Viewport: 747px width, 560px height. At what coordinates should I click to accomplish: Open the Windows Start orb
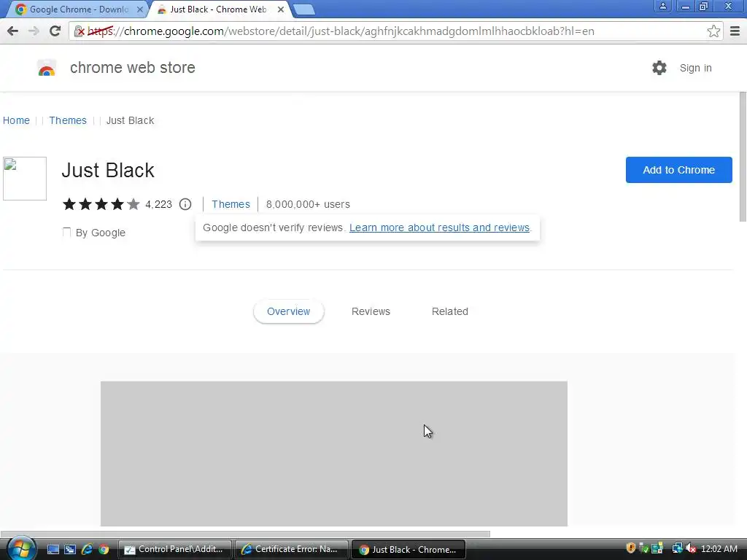pyautogui.click(x=20, y=549)
